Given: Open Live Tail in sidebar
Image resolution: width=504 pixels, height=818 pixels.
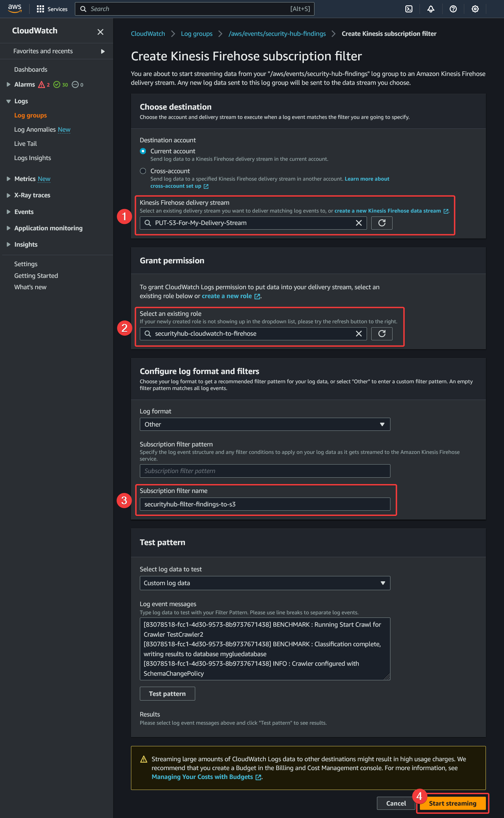Looking at the screenshot, I should coord(26,144).
